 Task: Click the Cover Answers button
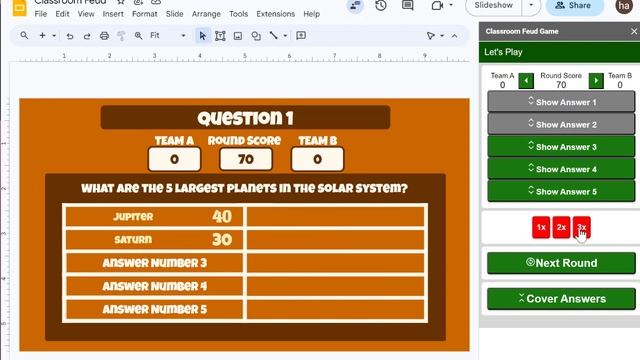(x=561, y=299)
